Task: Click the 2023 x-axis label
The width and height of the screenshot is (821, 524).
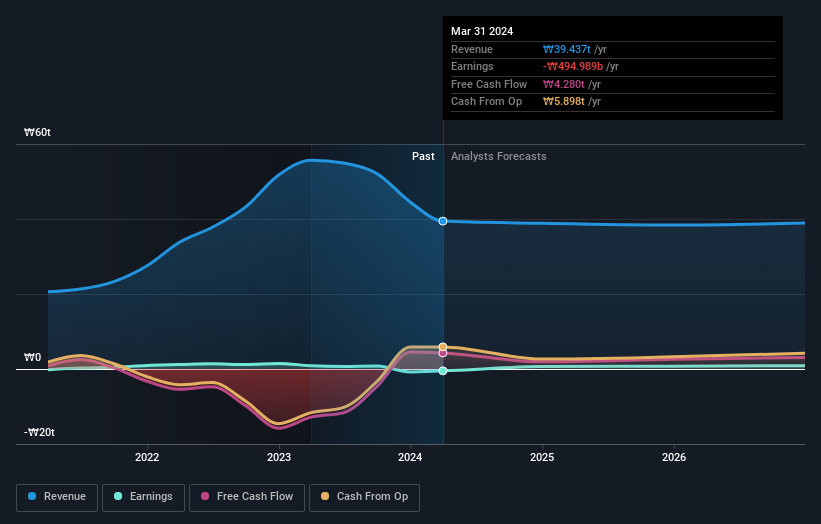Action: point(279,457)
